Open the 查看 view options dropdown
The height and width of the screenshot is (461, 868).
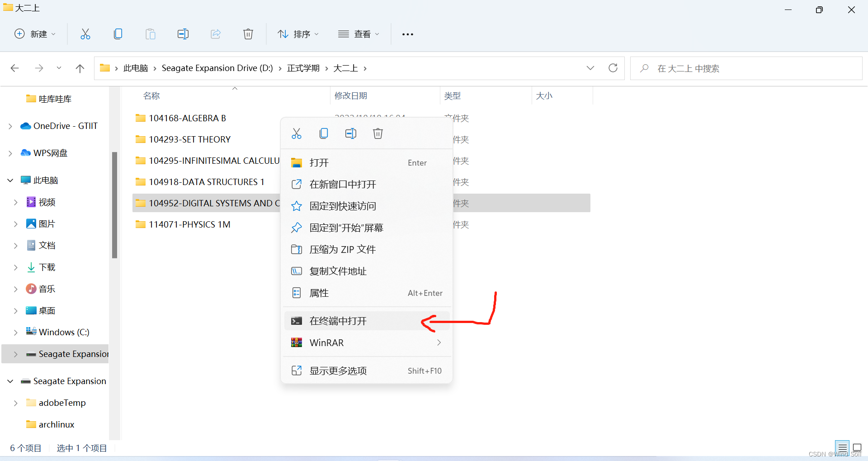[x=359, y=34]
